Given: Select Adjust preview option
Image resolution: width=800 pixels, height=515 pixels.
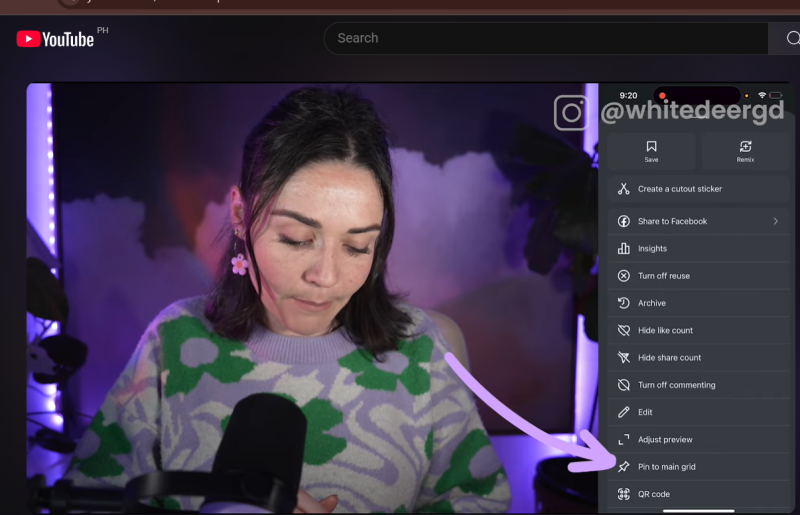Looking at the screenshot, I should point(698,439).
